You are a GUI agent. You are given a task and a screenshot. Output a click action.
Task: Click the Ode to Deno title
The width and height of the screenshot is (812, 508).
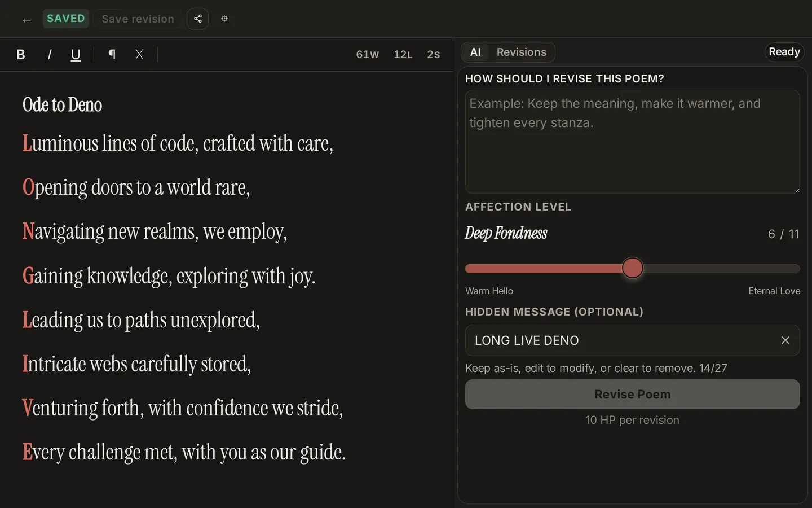(62, 105)
